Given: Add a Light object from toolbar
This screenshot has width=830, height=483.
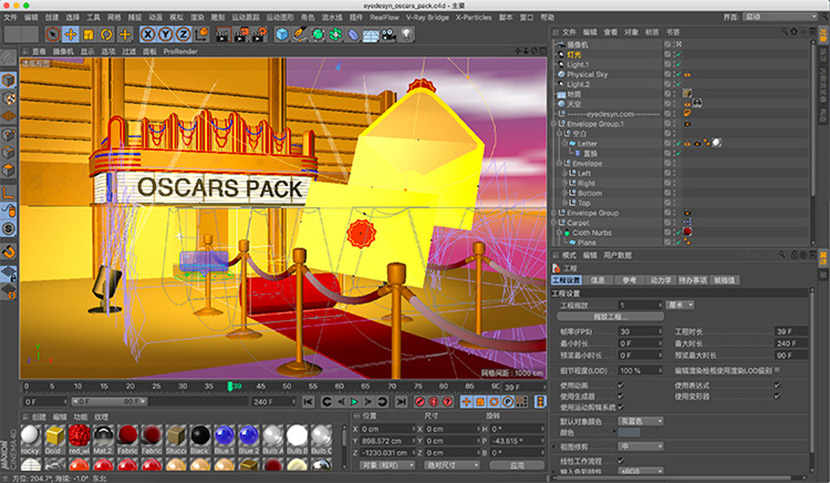Looking at the screenshot, I should point(406,35).
